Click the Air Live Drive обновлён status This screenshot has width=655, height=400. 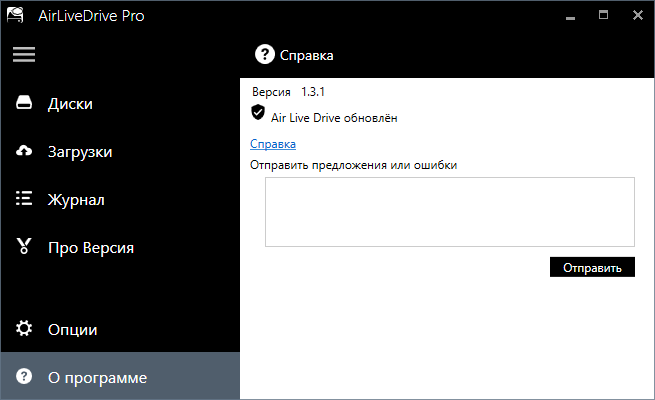[x=334, y=118]
